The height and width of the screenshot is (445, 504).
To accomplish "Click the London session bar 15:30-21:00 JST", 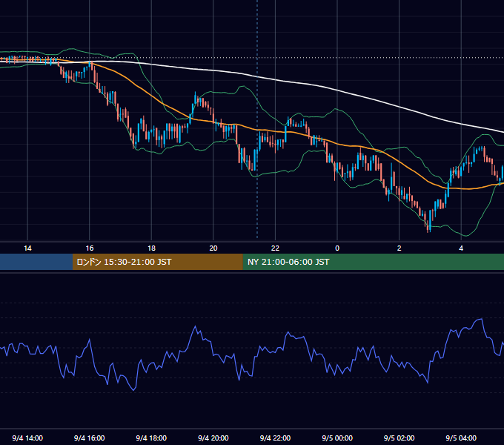I will (x=157, y=262).
